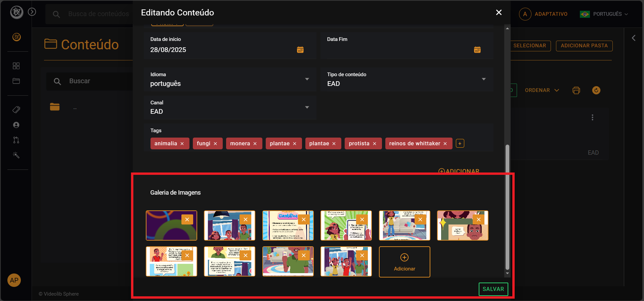Remove the monera tag

tap(255, 144)
